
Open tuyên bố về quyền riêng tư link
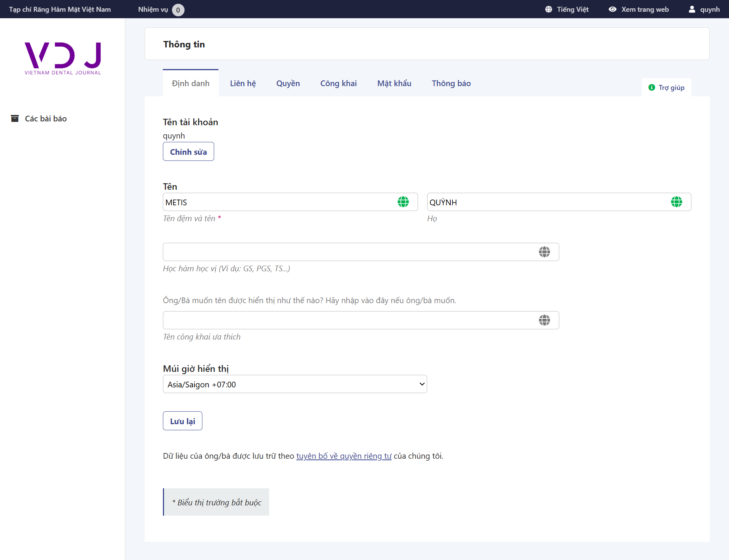(344, 456)
